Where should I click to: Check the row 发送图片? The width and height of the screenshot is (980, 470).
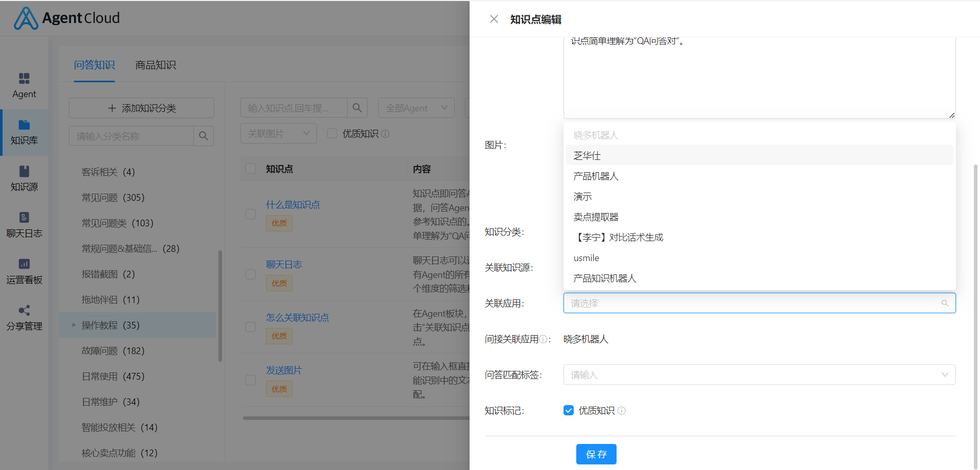point(251,380)
